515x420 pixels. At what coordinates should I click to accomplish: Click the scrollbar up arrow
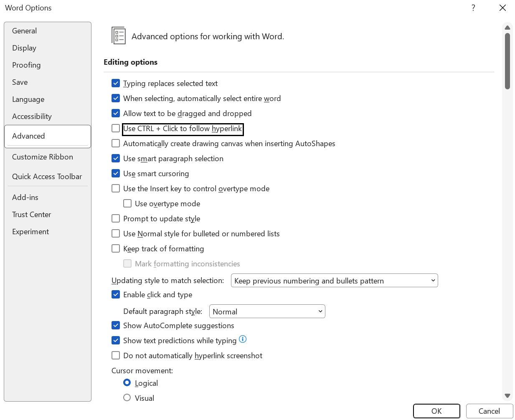pos(507,28)
